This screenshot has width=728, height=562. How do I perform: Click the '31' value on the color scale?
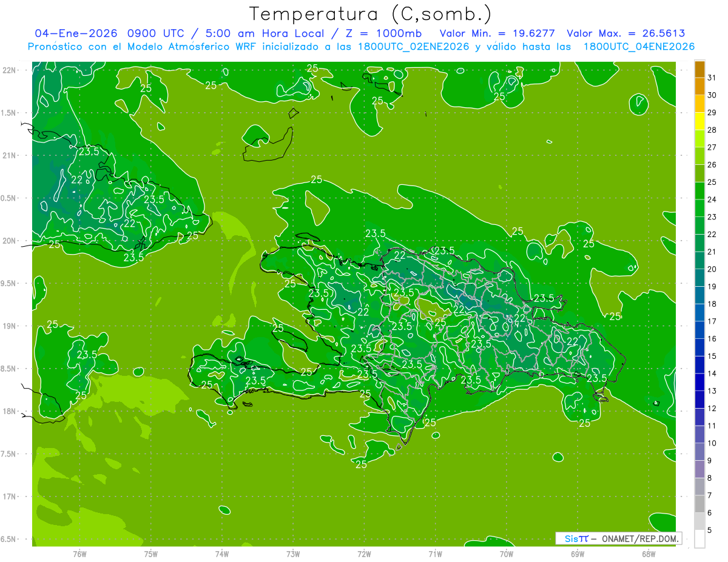pos(712,78)
